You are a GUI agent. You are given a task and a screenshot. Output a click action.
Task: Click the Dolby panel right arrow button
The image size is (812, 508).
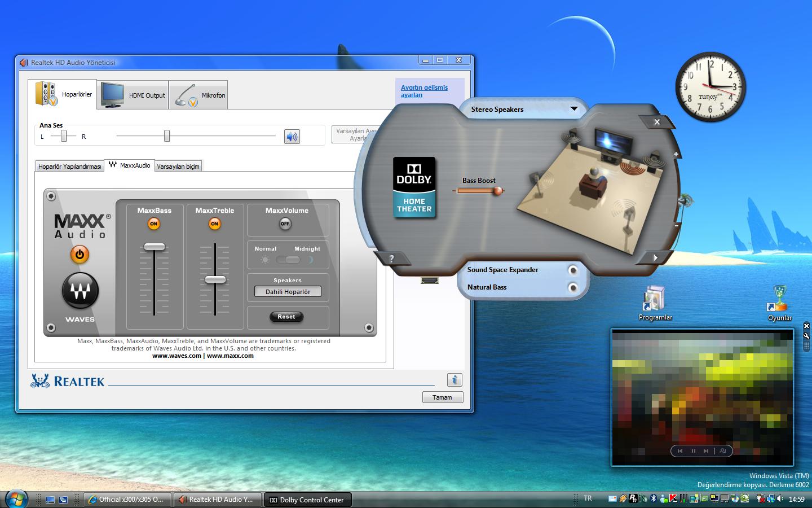[655, 257]
